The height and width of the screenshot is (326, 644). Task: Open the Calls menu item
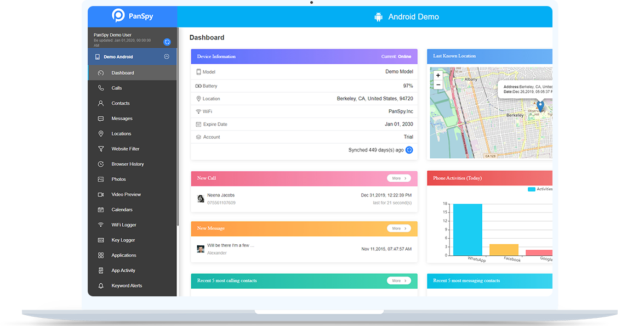(x=132, y=88)
